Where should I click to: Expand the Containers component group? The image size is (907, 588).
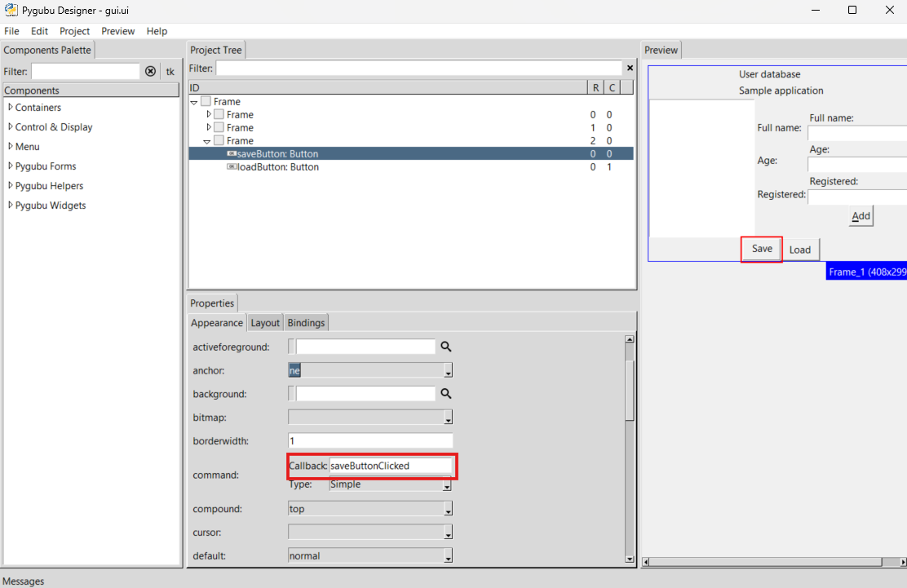(11, 107)
